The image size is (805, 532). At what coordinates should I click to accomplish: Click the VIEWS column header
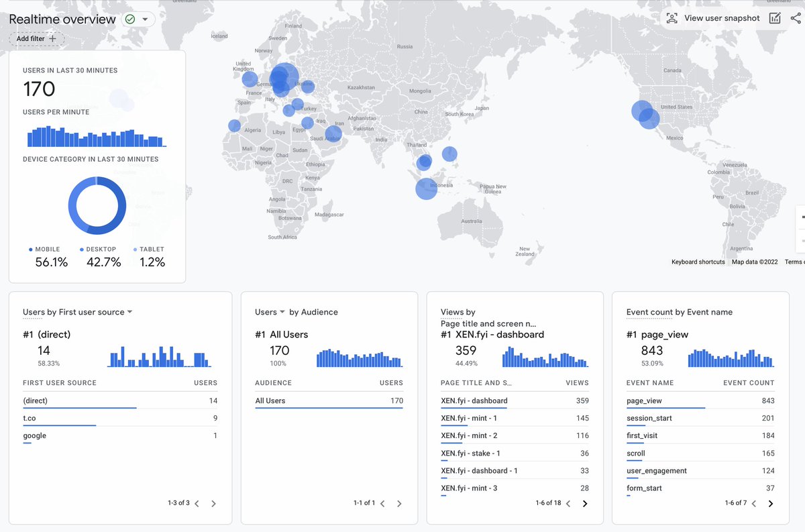pos(577,382)
